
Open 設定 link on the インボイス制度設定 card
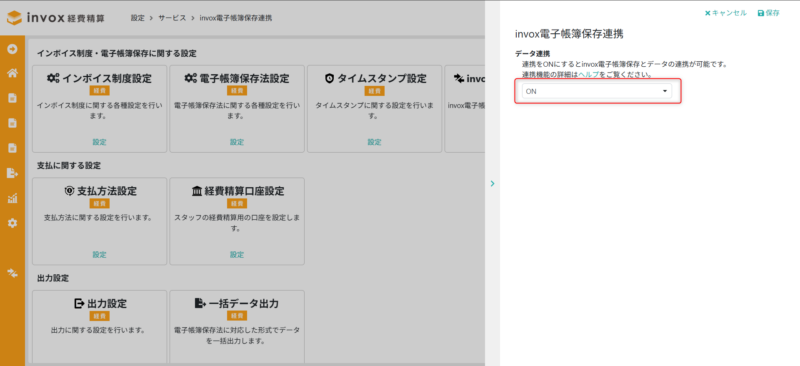[x=99, y=142]
